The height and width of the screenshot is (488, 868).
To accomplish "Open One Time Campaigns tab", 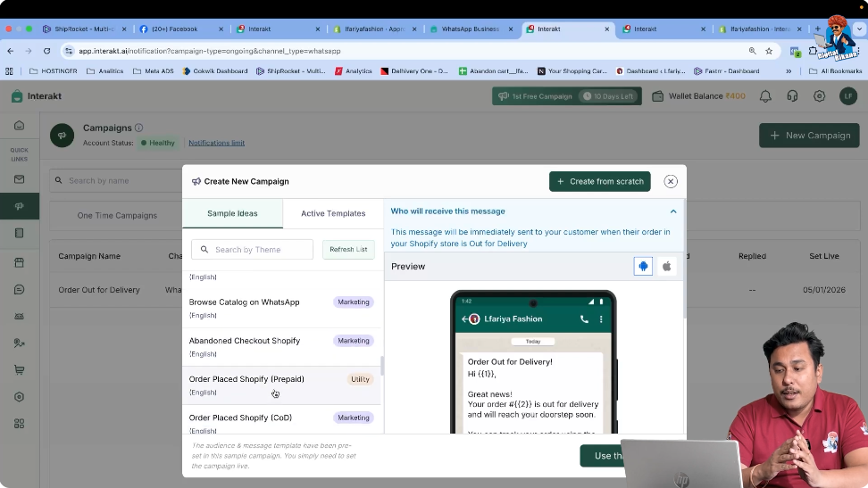I will (x=117, y=215).
